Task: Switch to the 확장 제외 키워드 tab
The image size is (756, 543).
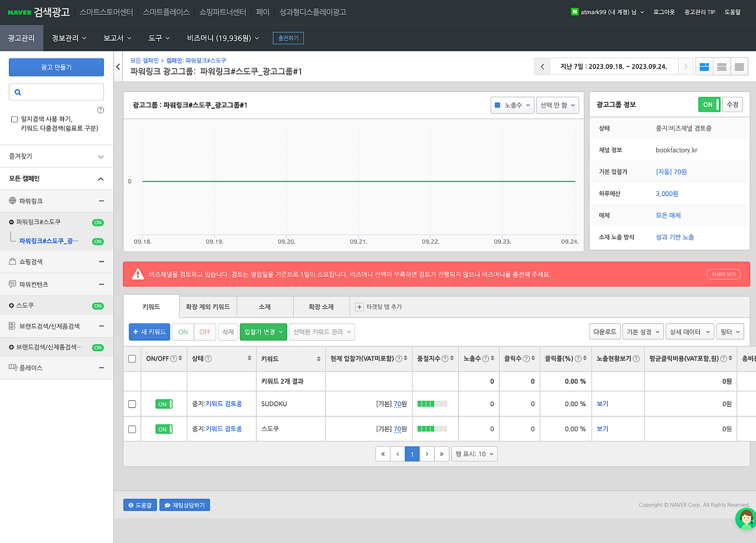Action: (208, 307)
